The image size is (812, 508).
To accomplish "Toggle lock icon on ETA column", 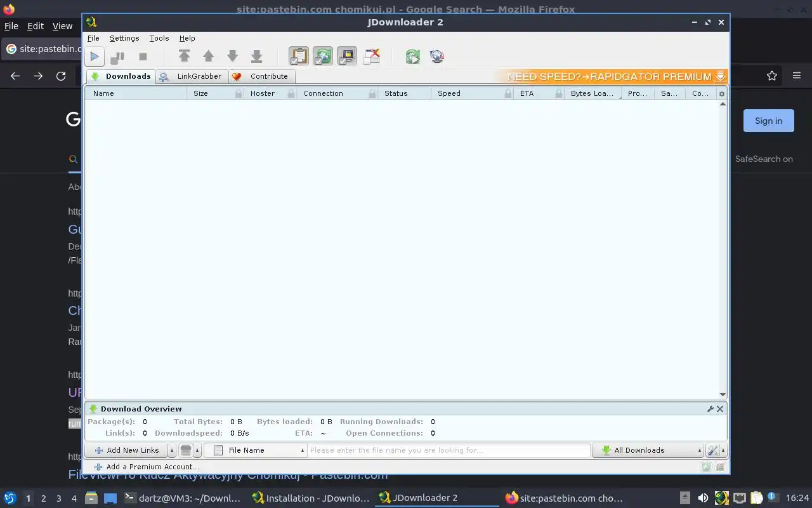I will pyautogui.click(x=559, y=93).
